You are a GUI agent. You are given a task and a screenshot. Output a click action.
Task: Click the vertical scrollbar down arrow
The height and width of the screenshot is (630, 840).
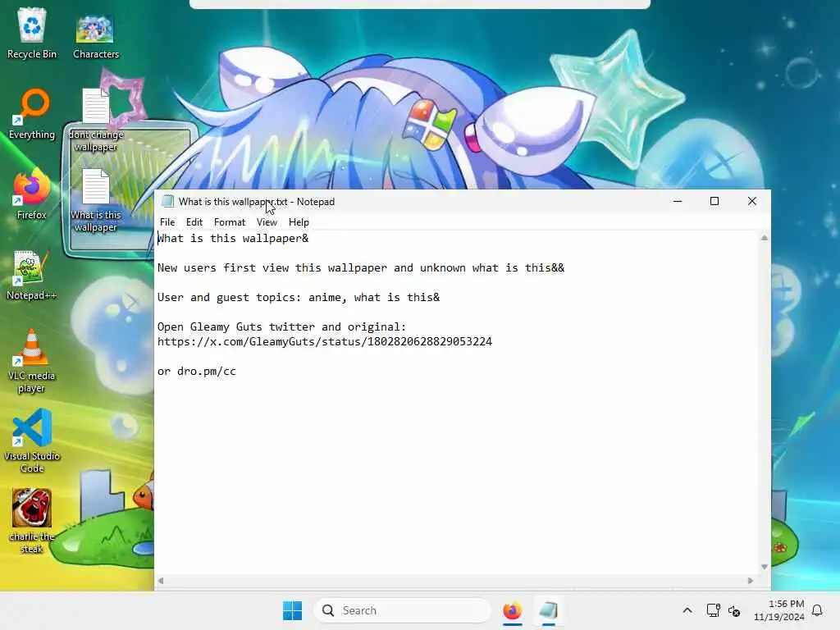pos(765,567)
